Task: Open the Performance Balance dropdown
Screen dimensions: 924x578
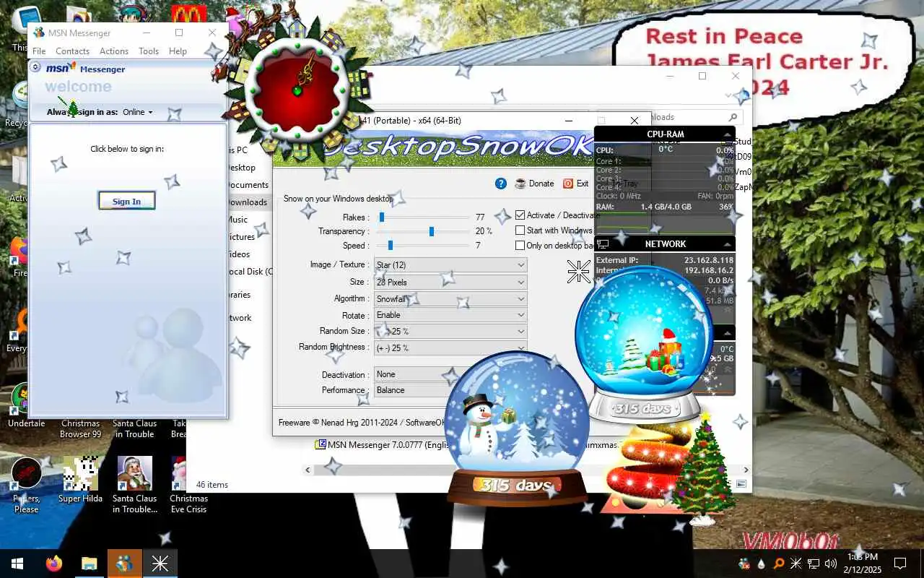Action: click(411, 390)
